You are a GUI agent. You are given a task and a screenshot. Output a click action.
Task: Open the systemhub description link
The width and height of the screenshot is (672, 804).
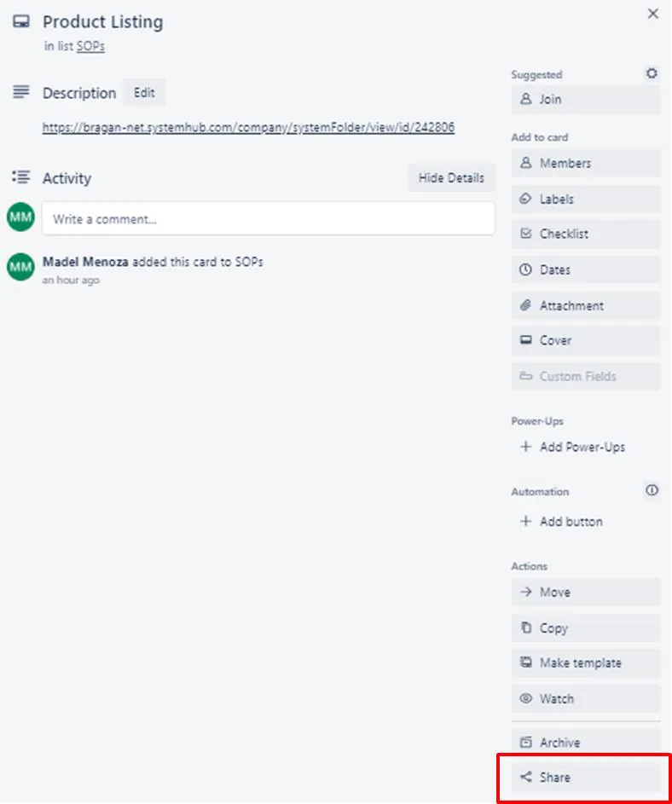[248, 128]
